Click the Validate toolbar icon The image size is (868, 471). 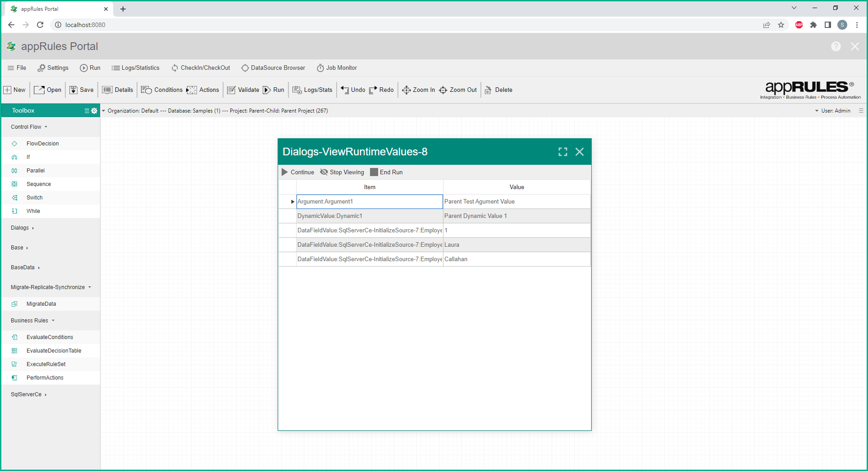[231, 90]
